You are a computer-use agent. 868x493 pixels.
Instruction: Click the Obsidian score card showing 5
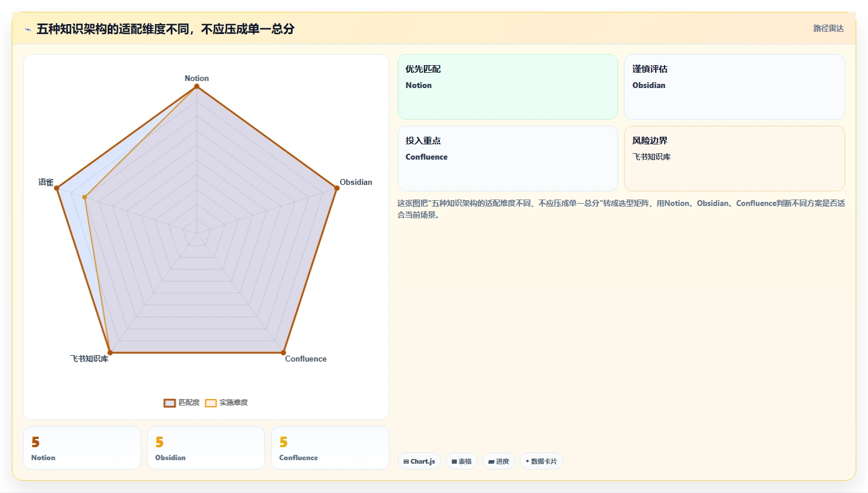click(x=206, y=448)
